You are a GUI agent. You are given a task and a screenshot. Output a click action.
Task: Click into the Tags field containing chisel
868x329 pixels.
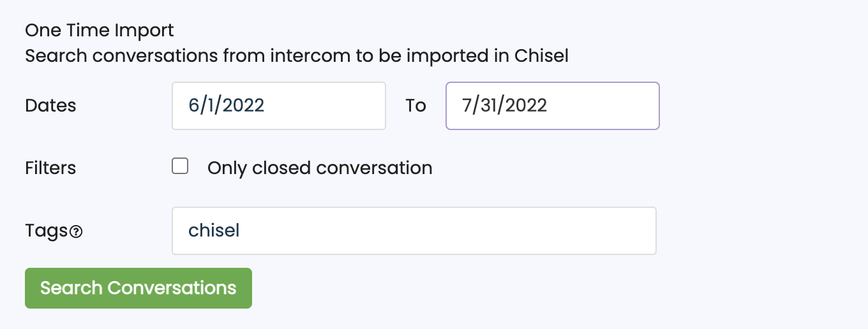[414, 231]
